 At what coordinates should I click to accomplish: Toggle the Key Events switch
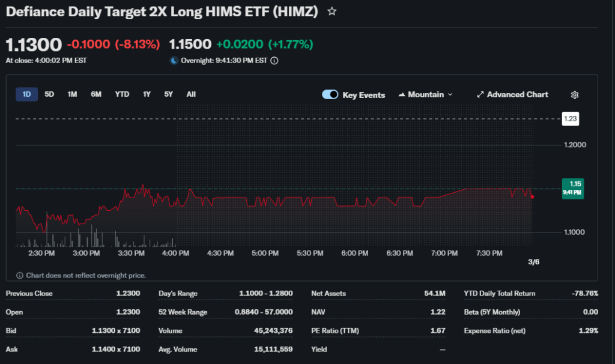330,95
